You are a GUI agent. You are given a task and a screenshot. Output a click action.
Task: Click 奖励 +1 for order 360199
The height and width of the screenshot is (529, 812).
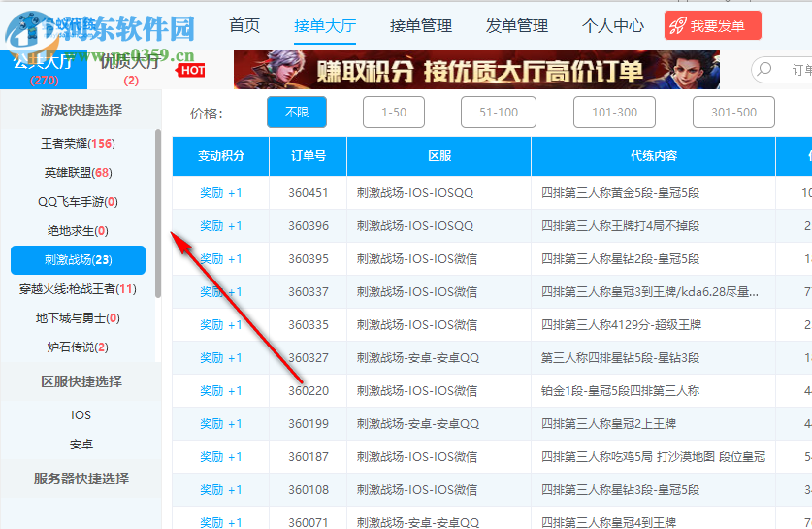220,424
